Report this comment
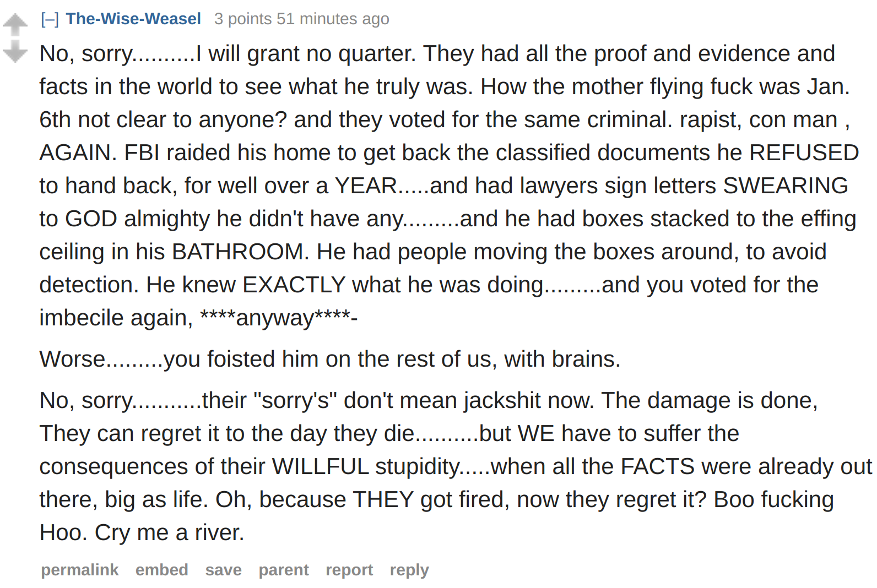Viewport: 877px width, 588px height. 349,570
